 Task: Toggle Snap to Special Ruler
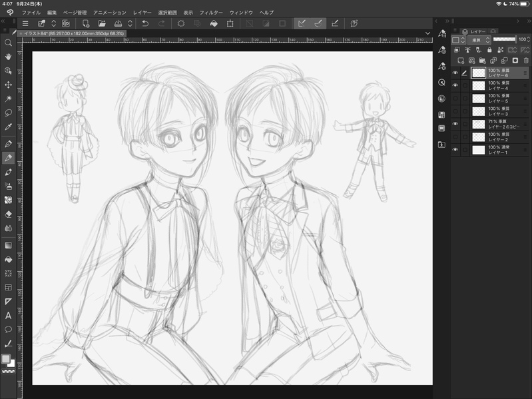pos(318,23)
